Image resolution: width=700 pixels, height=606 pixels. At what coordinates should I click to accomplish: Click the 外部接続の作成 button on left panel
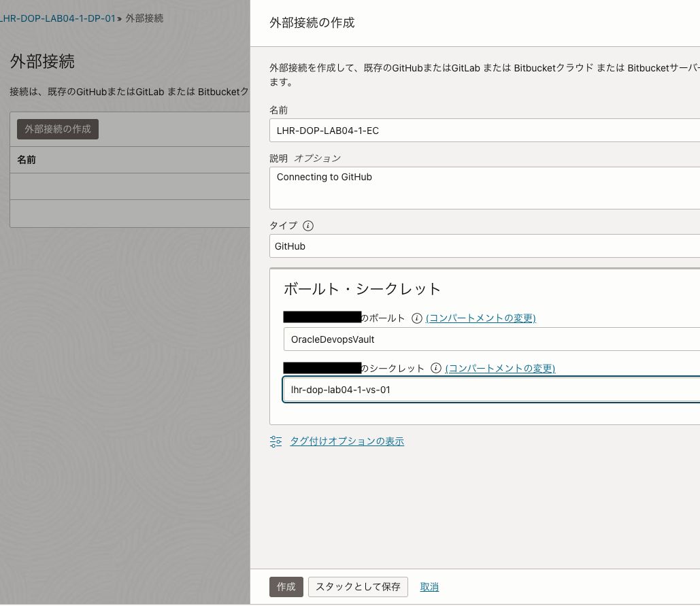pos(58,129)
